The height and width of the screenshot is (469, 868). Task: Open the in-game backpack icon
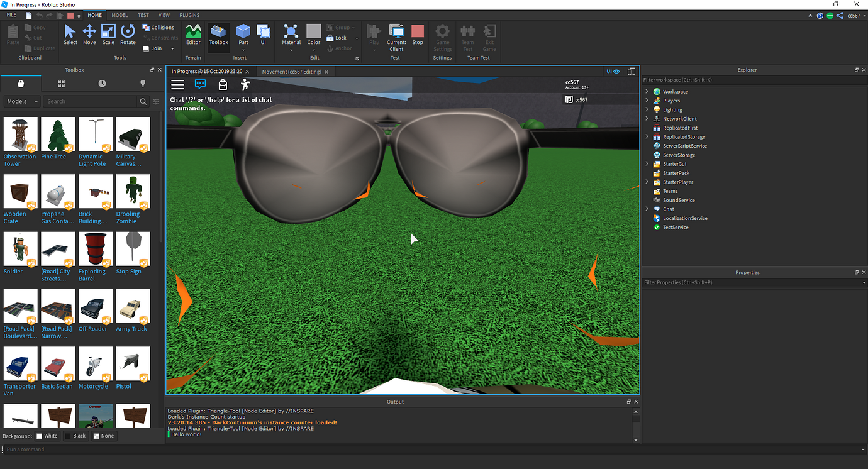click(223, 84)
